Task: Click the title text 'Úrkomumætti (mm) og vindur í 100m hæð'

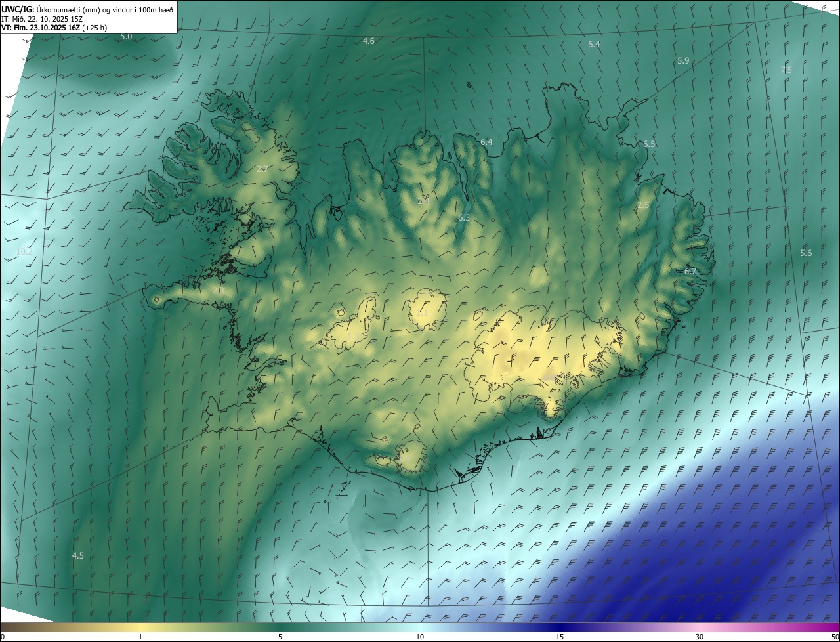Action: [105, 9]
